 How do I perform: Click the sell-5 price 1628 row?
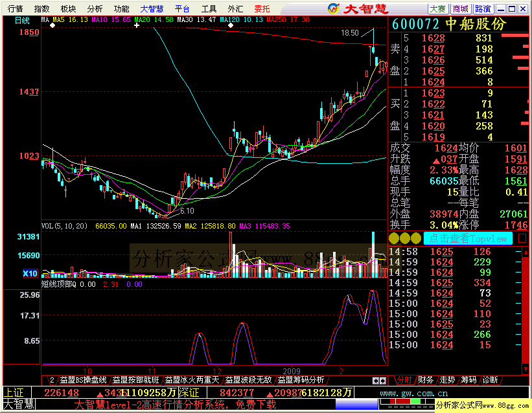[x=465, y=38]
